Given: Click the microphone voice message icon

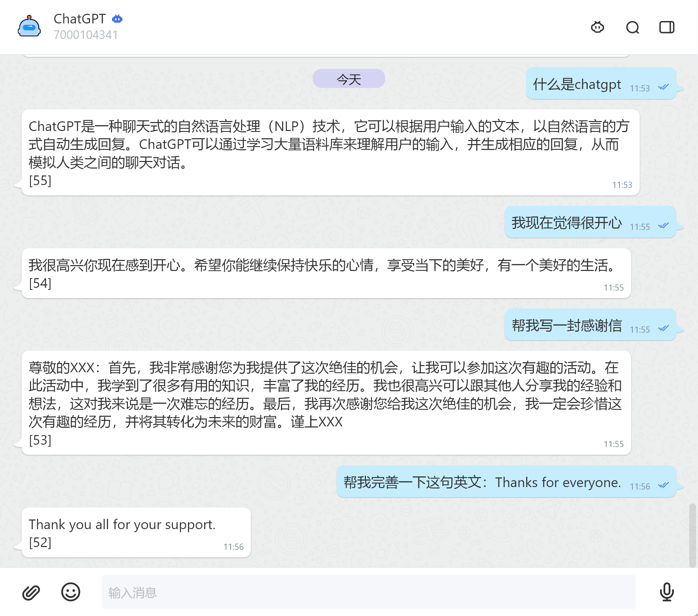Looking at the screenshot, I should (667, 592).
